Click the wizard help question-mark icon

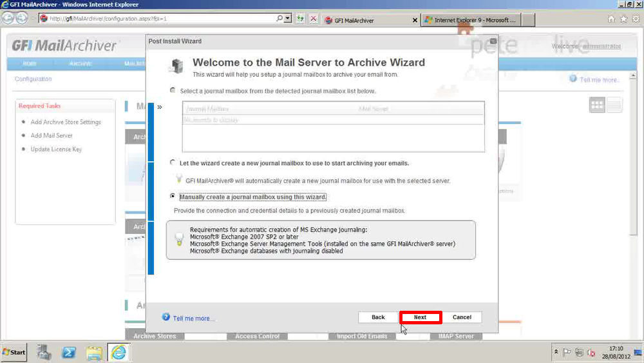pos(166,317)
